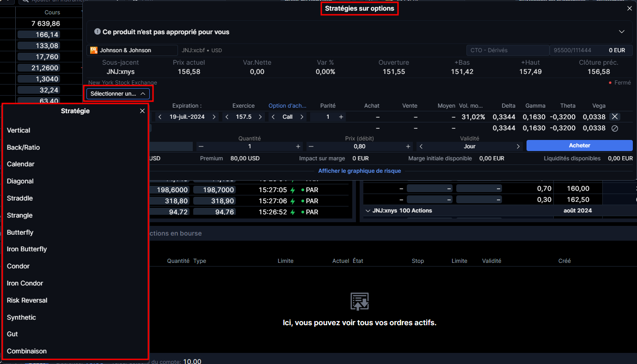This screenshot has width=637, height=364.
Task: Choose the Condor strategy
Action: 18,266
